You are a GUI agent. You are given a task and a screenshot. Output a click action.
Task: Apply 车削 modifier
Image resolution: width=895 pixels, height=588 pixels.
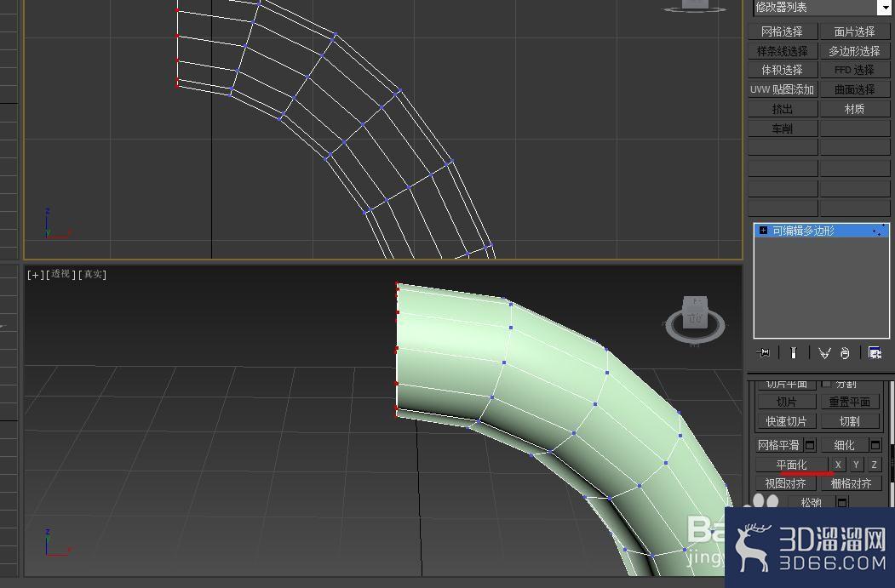(783, 128)
